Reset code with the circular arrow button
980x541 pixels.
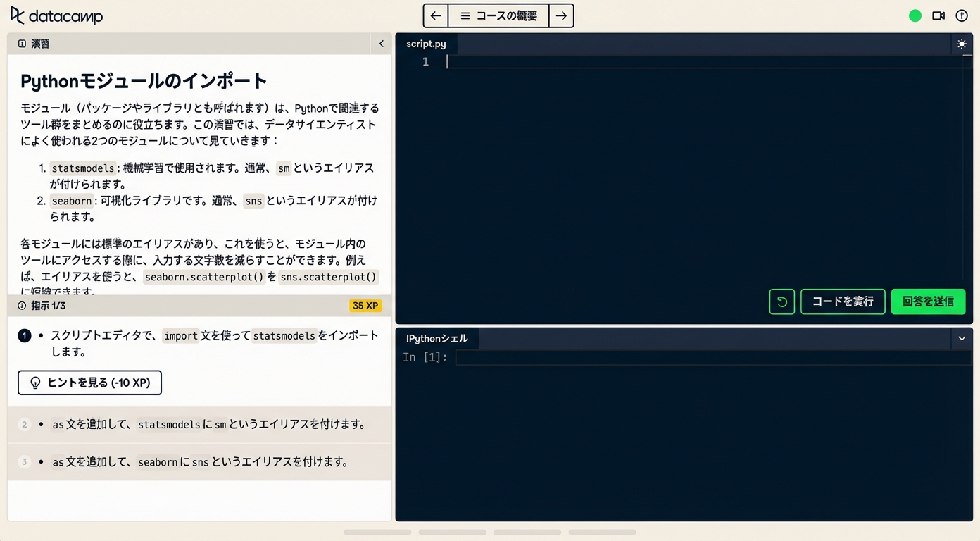point(782,301)
